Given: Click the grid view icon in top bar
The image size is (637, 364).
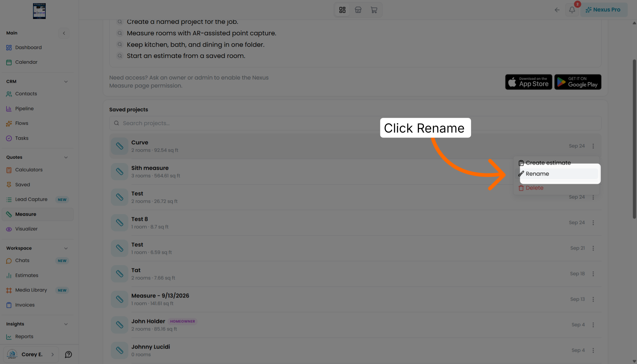Looking at the screenshot, I should (x=342, y=10).
